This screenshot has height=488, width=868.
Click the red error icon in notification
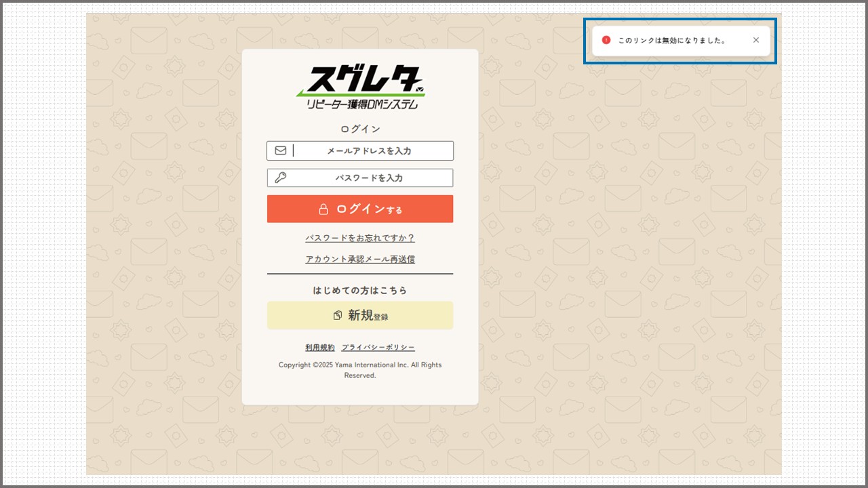[x=606, y=40]
